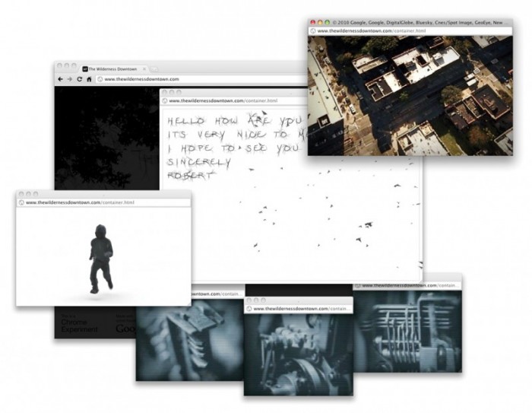Click the center machinery video frame
Screen dimensions: 532x413
(299, 354)
